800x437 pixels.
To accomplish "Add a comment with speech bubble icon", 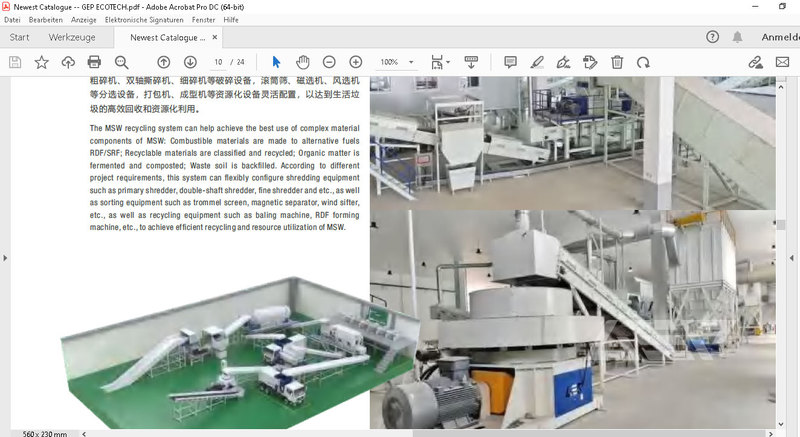I will tap(510, 62).
